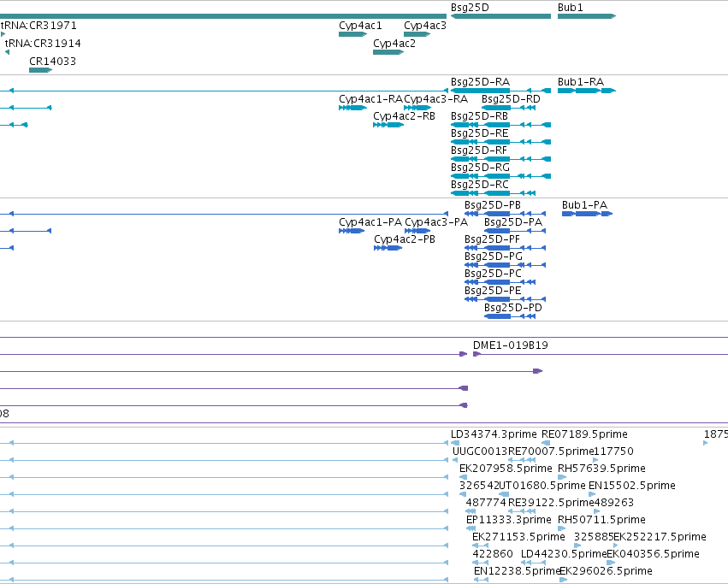The height and width of the screenshot is (584, 728).
Task: Select transcript Cyp4ac1-RA
Action: tap(370, 99)
